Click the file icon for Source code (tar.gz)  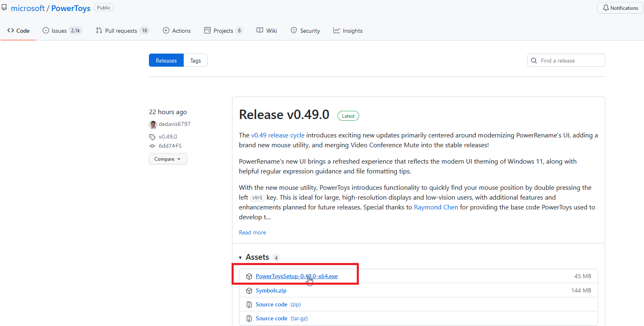pyautogui.click(x=249, y=319)
